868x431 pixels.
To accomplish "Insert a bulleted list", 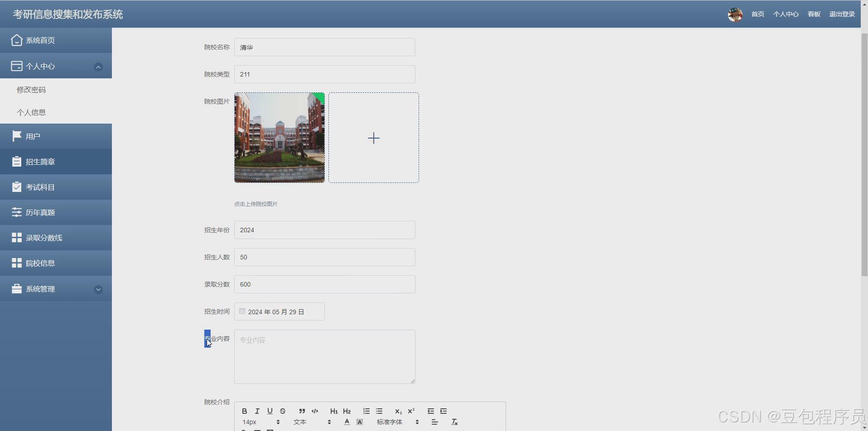I will [379, 411].
